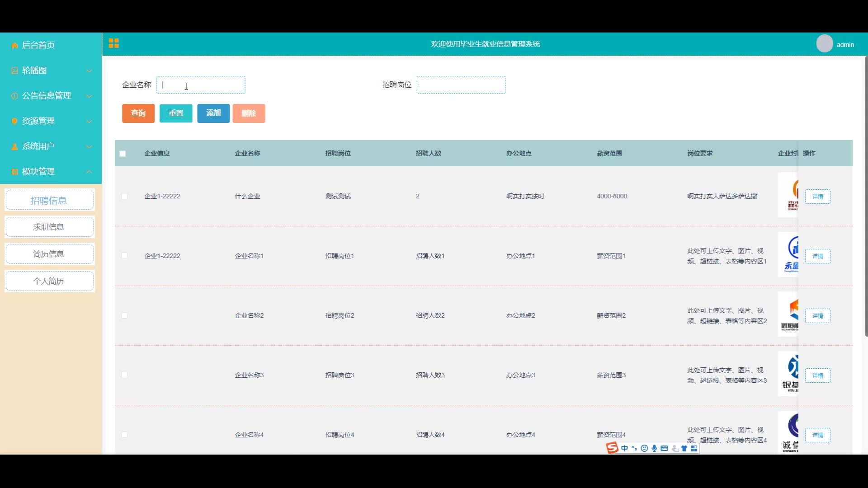Viewport: 868px width, 488px height.
Task: Expand the 公告信息管理 menu chevron
Action: click(89, 96)
